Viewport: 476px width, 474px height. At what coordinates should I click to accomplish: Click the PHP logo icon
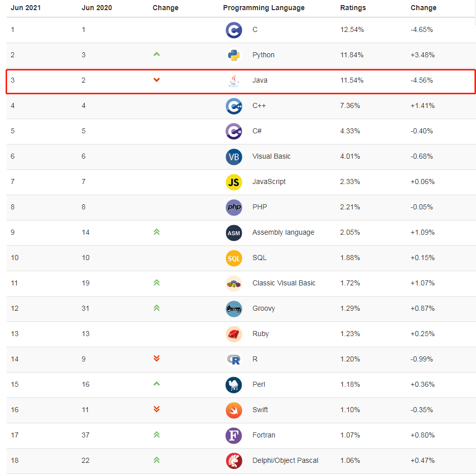pos(234,207)
